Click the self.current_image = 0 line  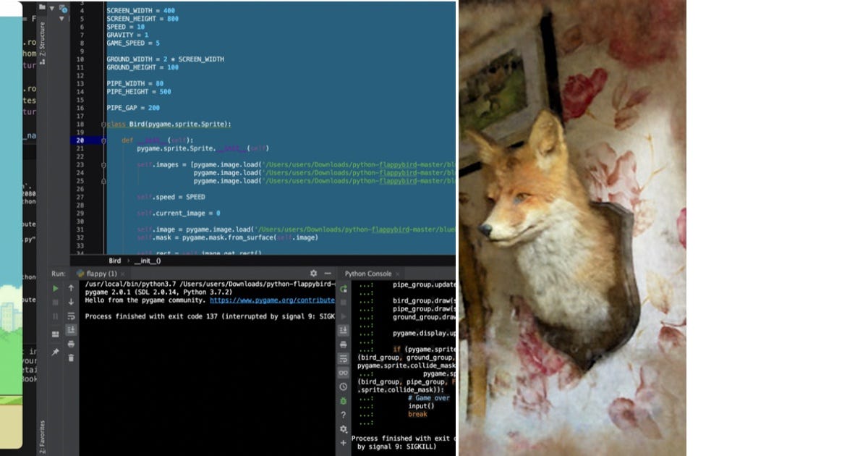pyautogui.click(x=179, y=214)
